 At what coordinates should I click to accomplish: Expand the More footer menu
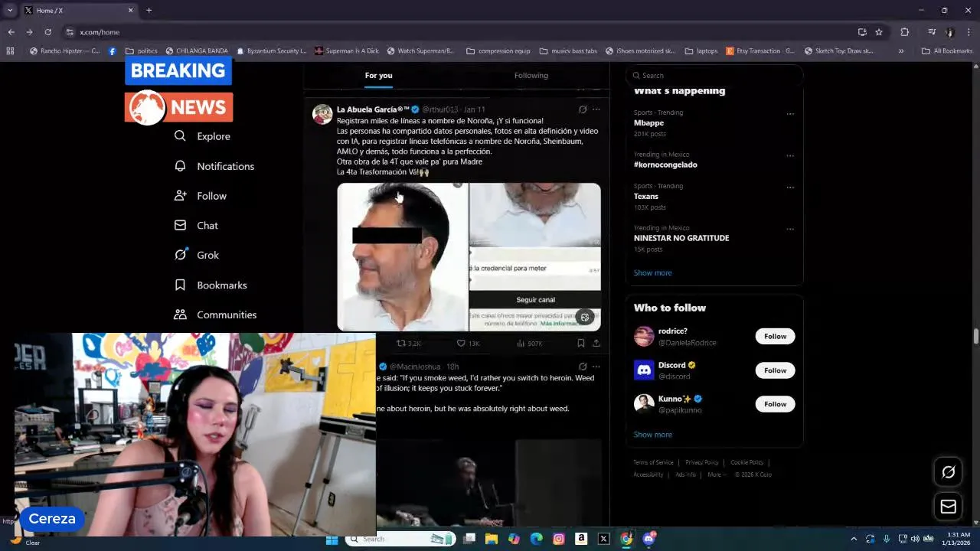coord(716,474)
